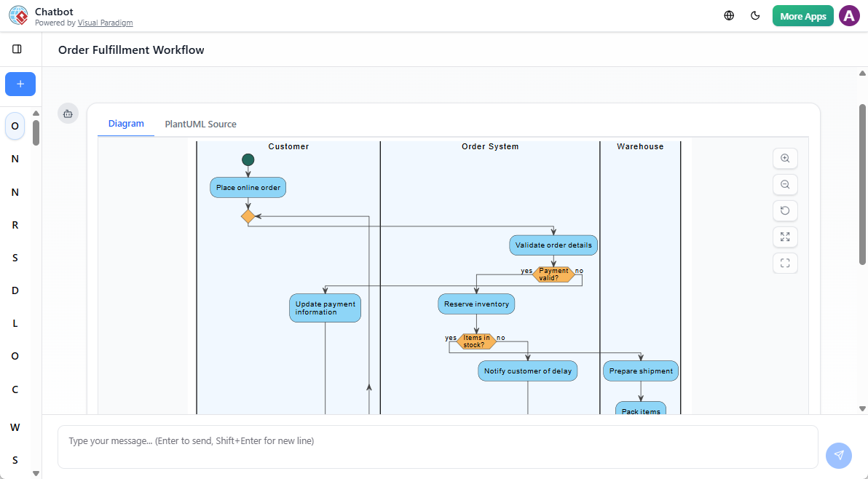The width and height of the screenshot is (868, 479).
Task: Reset the diagram zoom
Action: tap(784, 210)
